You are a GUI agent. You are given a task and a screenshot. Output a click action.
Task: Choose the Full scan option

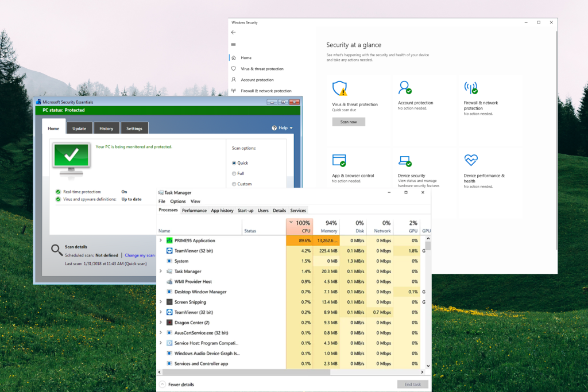[x=234, y=173]
